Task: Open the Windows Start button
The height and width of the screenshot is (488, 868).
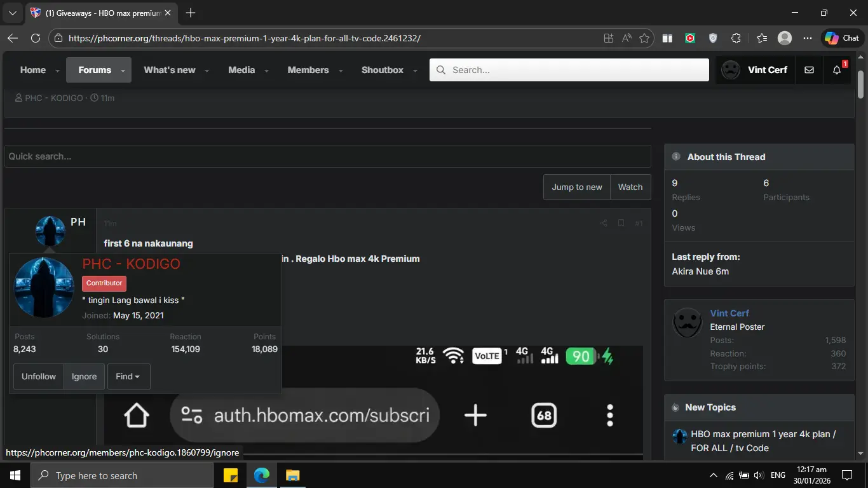Action: pyautogui.click(x=15, y=475)
